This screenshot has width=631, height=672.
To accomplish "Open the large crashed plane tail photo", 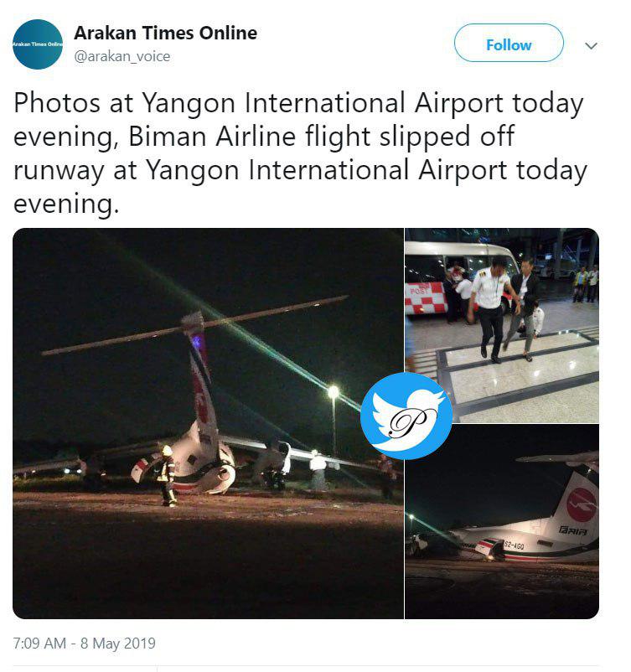I will (x=208, y=423).
